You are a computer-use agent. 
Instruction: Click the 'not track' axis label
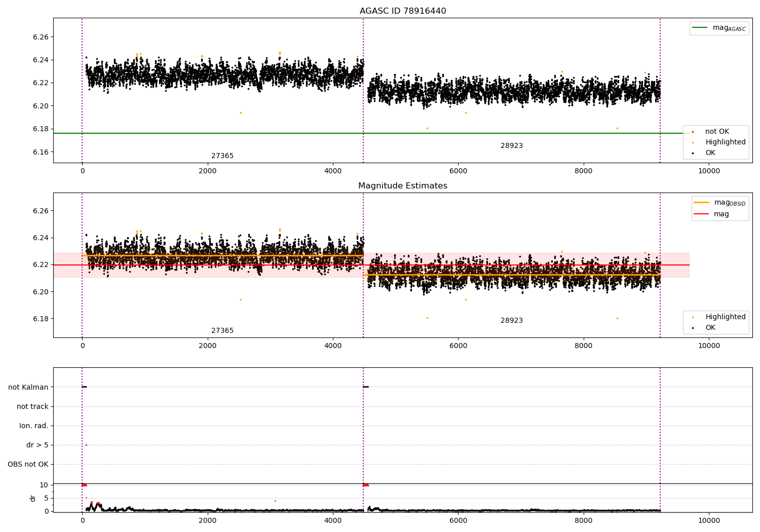point(32,406)
